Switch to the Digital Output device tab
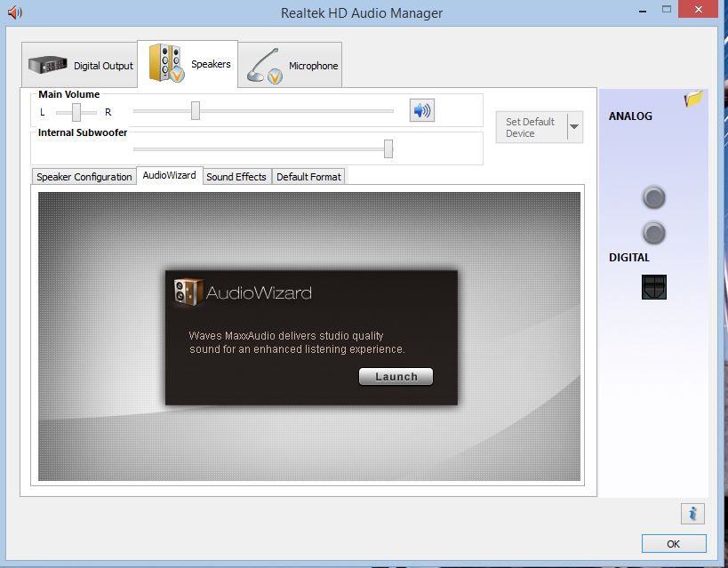The height and width of the screenshot is (568, 728). 80,65
